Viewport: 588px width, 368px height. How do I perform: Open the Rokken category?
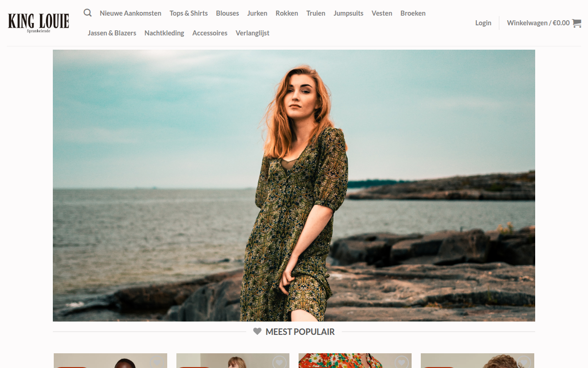[287, 13]
